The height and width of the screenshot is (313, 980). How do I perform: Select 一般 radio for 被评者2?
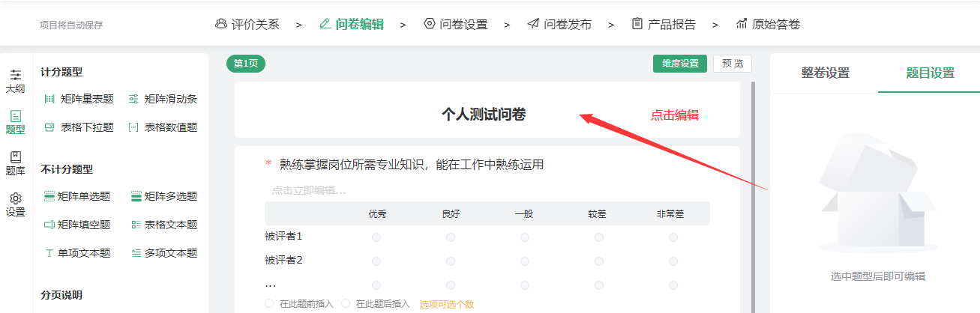(x=525, y=261)
